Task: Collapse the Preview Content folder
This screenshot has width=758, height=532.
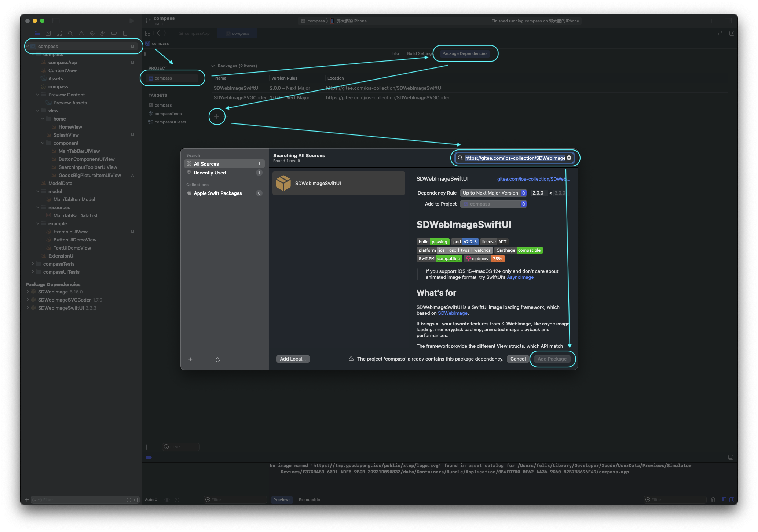Action: (37, 95)
